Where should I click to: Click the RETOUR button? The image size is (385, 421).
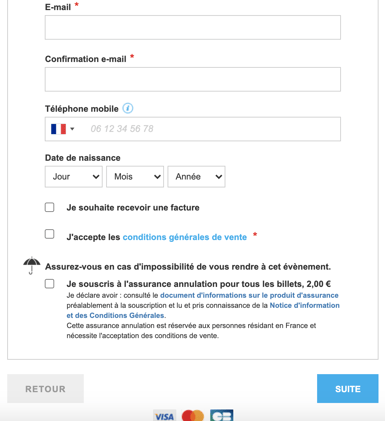tap(46, 389)
